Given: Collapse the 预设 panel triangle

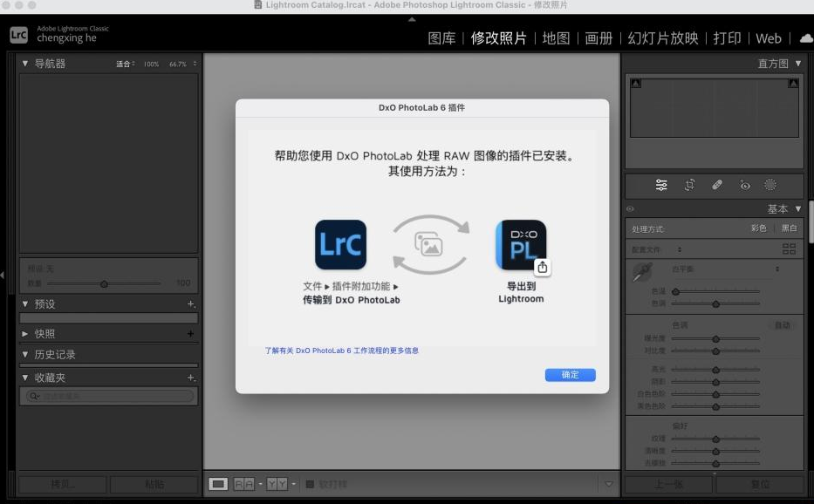Looking at the screenshot, I should point(25,303).
